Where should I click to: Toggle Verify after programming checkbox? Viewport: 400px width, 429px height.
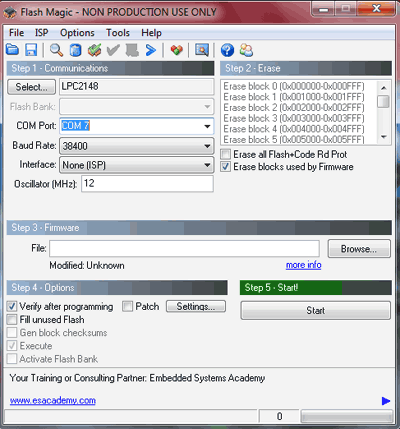[x=12, y=306]
